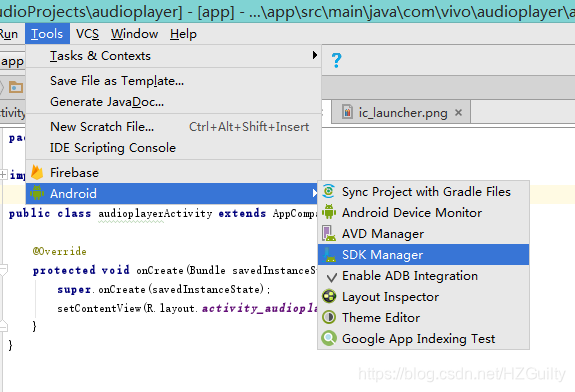Click the Sync Project with Gradle icon

click(329, 191)
